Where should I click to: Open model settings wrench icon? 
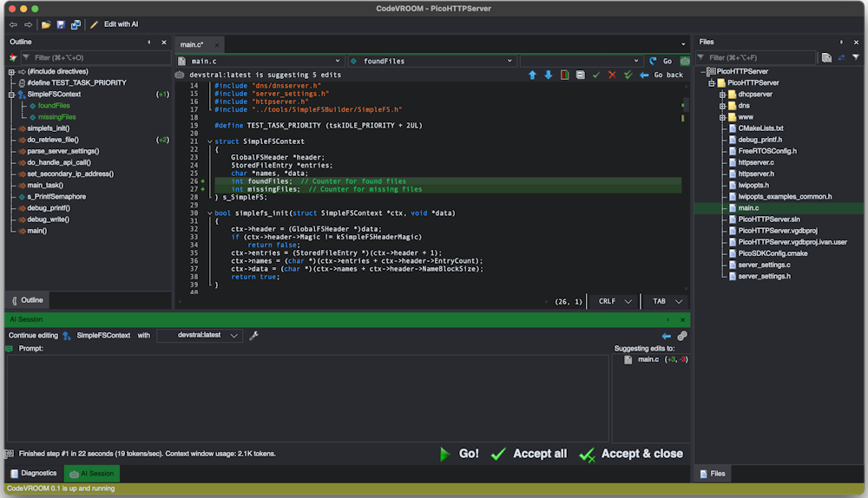click(x=254, y=335)
